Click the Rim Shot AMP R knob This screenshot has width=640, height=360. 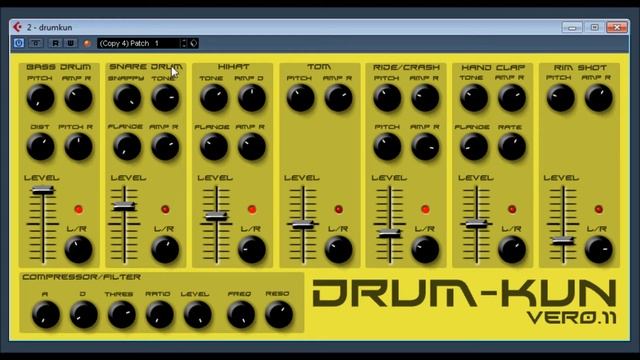click(599, 98)
